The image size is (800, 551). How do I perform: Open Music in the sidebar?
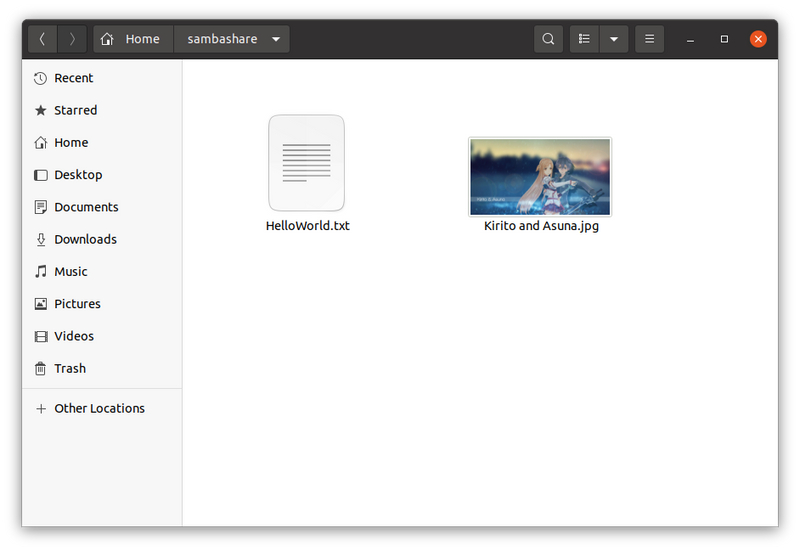(102, 271)
